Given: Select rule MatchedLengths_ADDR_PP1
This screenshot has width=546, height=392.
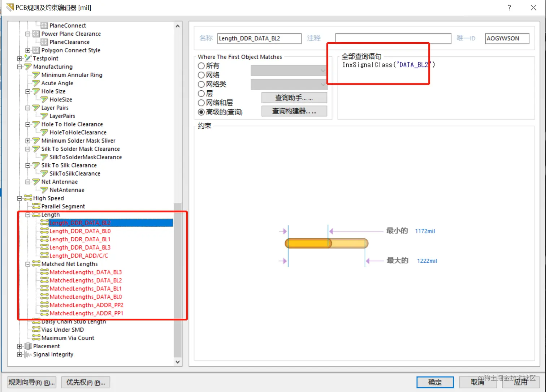Looking at the screenshot, I should pos(86,313).
